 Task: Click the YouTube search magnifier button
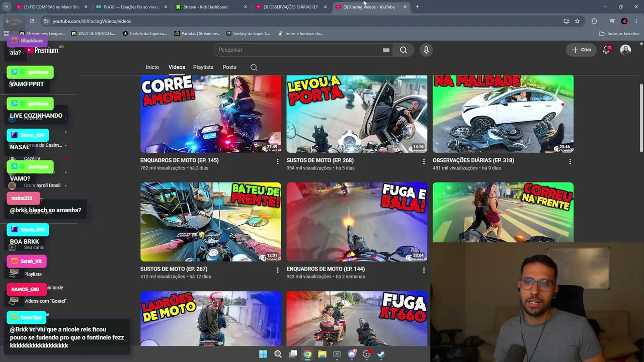(404, 50)
